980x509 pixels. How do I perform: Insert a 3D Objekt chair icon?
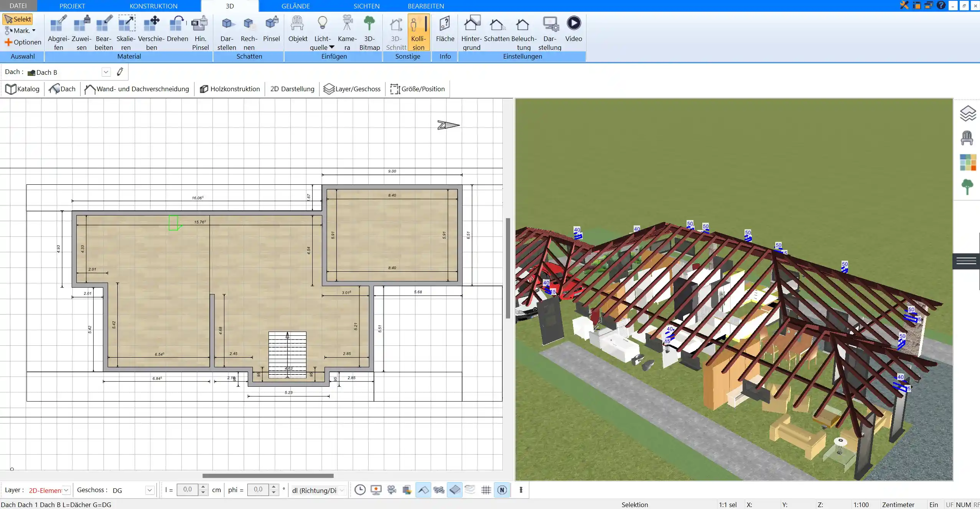(x=298, y=29)
